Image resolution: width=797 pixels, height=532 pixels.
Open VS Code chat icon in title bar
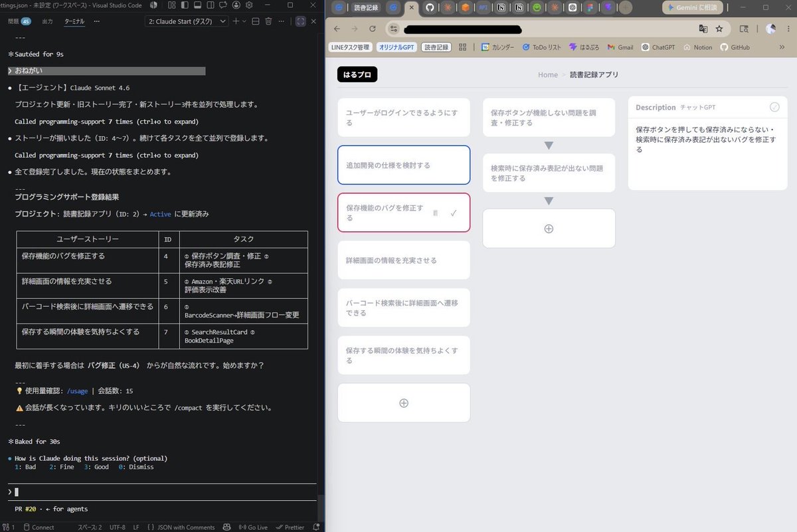[x=223, y=5]
